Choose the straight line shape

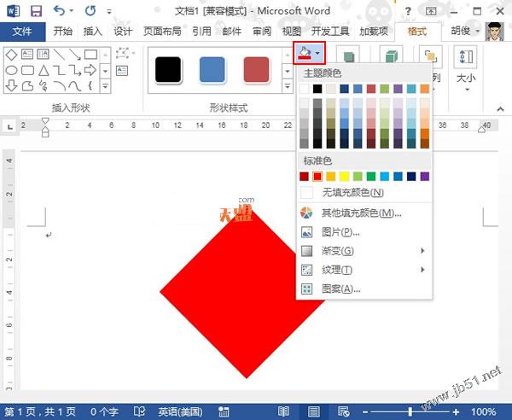coord(59,55)
